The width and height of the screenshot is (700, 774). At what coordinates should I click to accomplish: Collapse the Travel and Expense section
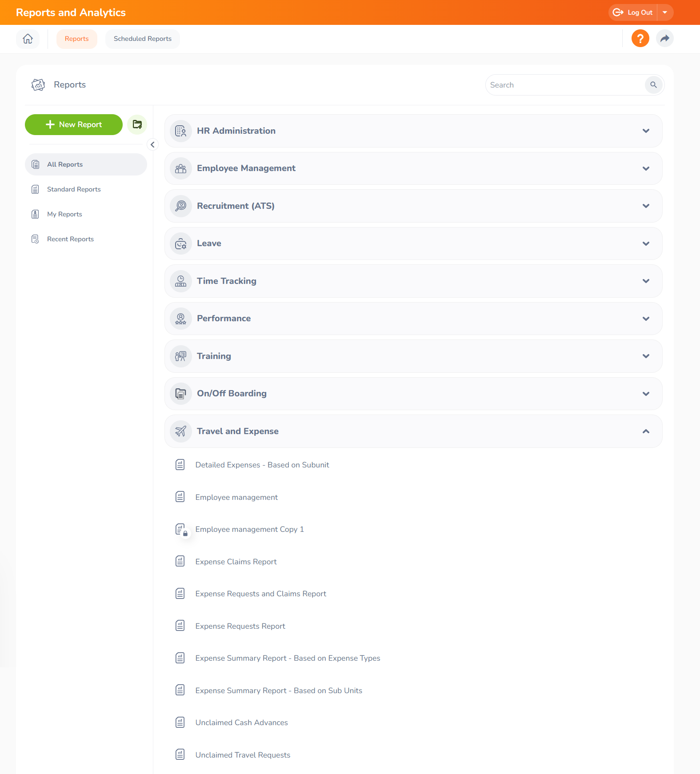[x=413, y=431]
